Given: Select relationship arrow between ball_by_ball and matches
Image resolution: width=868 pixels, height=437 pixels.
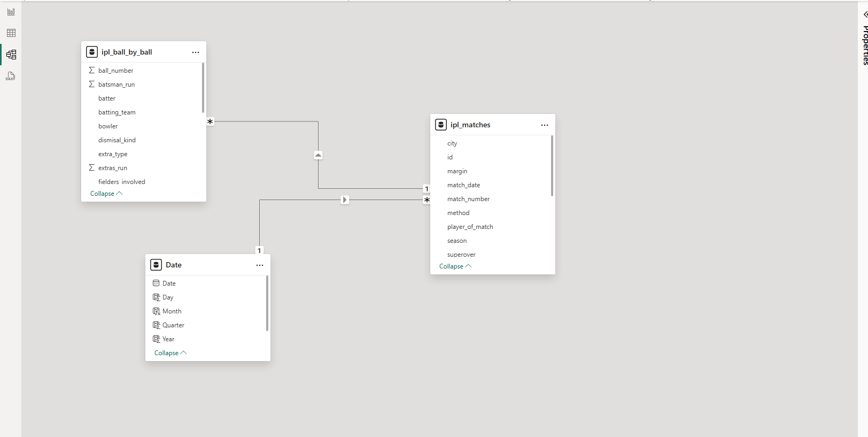Looking at the screenshot, I should click(x=318, y=155).
